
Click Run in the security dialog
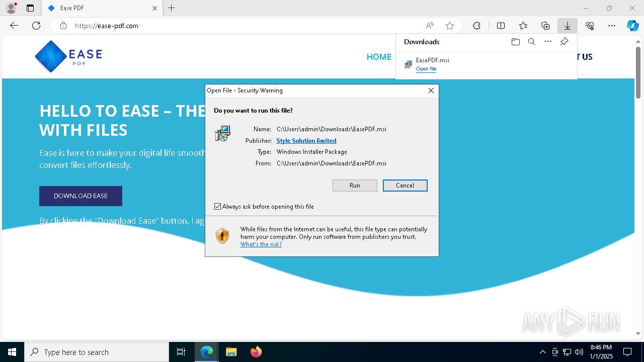(x=355, y=186)
